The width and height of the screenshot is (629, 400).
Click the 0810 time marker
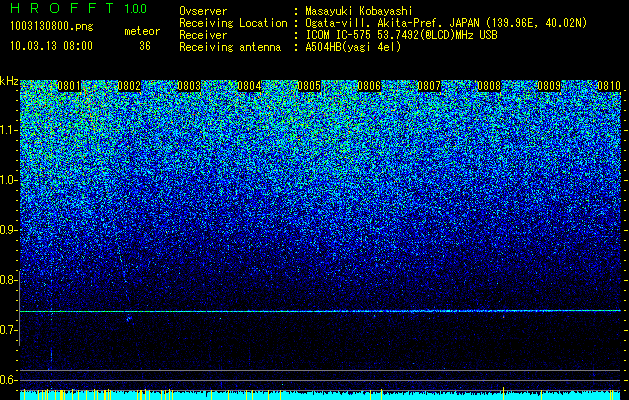(x=609, y=86)
